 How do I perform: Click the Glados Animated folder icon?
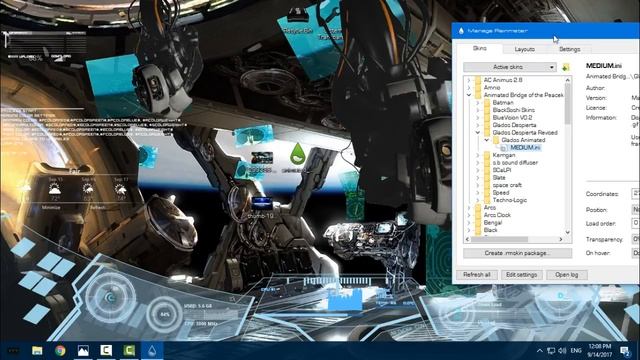pyautogui.click(x=496, y=140)
